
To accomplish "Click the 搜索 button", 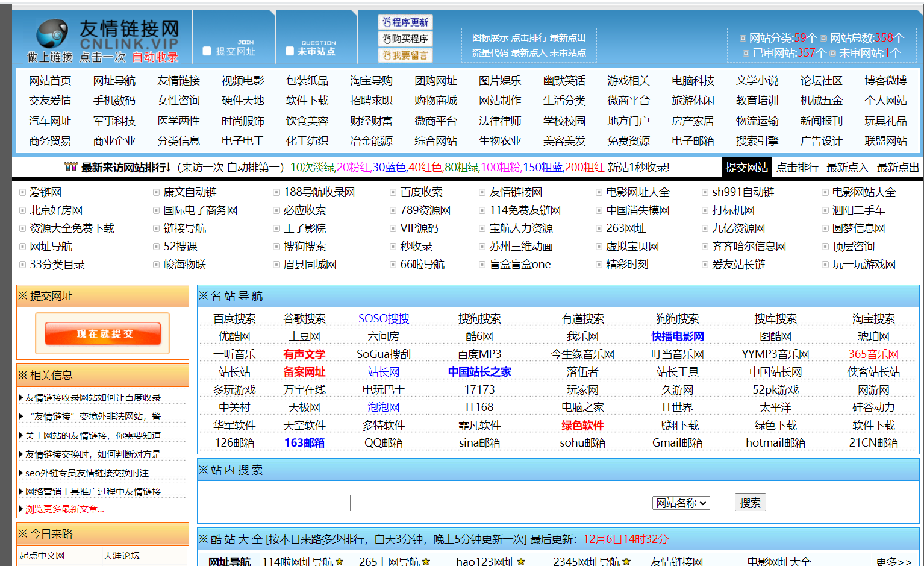I will click(750, 503).
